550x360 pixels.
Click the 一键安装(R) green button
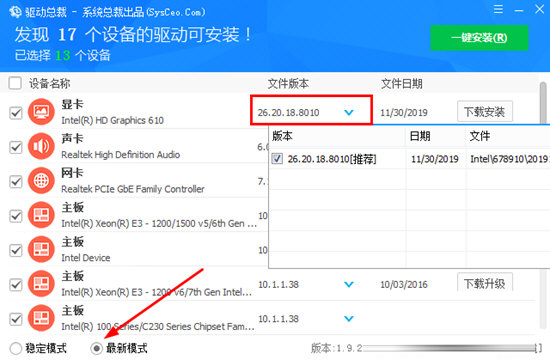pos(479,38)
